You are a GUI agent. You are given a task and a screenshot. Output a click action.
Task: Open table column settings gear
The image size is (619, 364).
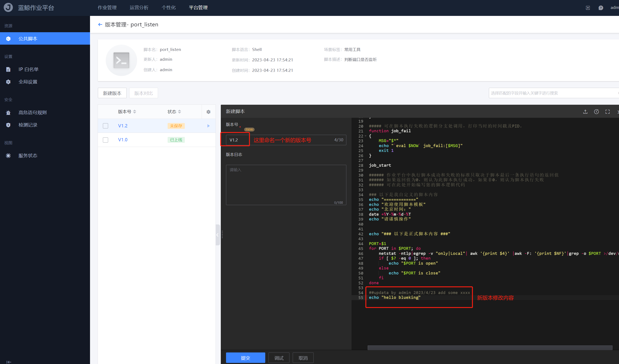click(209, 112)
